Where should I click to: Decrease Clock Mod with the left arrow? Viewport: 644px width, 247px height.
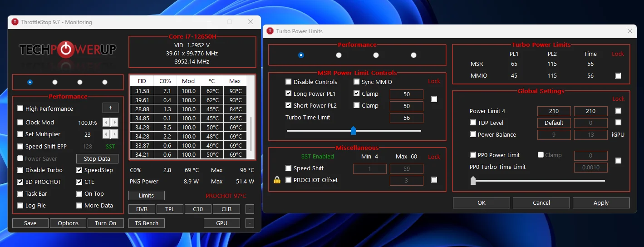(106, 123)
